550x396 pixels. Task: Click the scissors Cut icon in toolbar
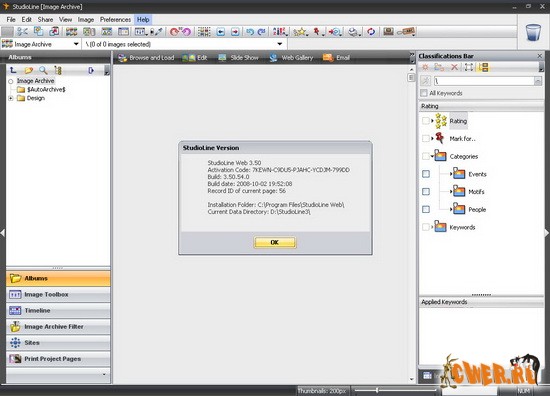pos(22,32)
